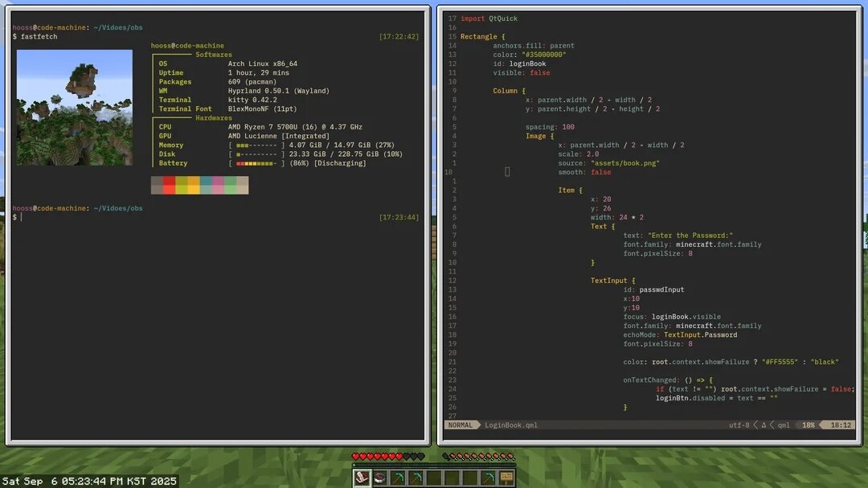The height and width of the screenshot is (488, 868).
Task: Click the 'id: passwdInput' line
Action: click(x=653, y=289)
